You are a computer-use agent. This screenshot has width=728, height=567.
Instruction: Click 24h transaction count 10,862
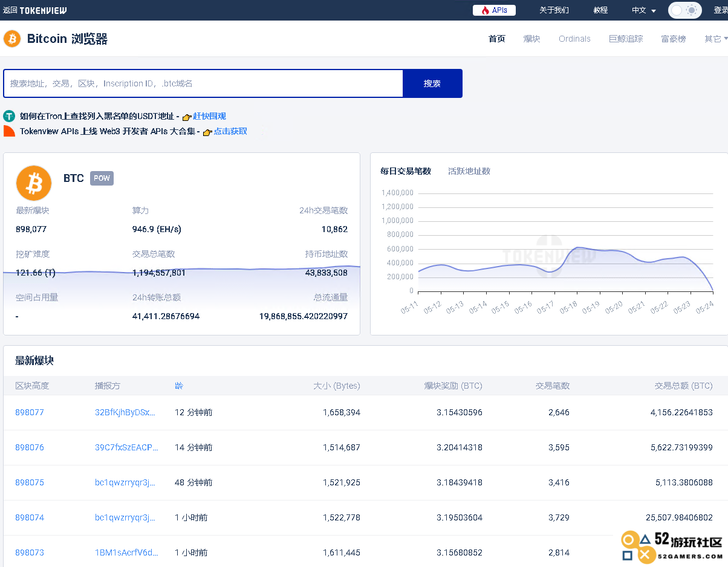coord(334,229)
